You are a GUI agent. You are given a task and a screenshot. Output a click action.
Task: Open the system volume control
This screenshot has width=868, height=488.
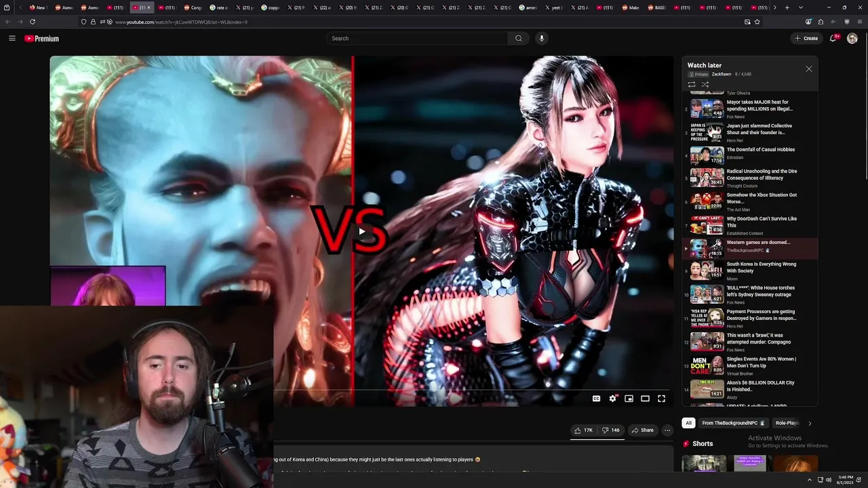(828, 480)
